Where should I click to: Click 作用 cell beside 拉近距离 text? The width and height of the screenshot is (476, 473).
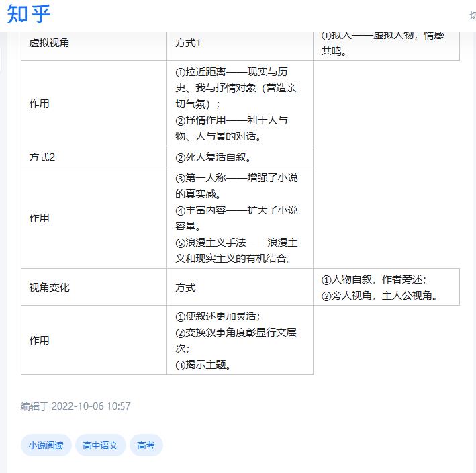coord(94,103)
